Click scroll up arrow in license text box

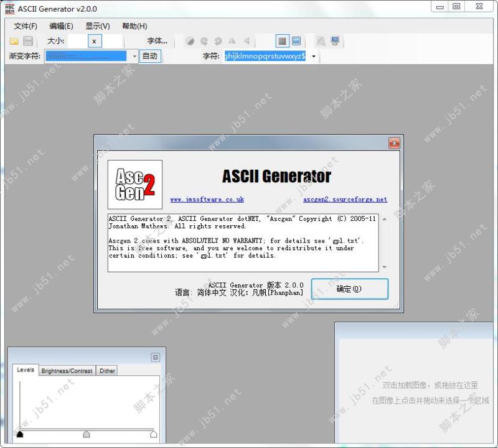pyautogui.click(x=385, y=219)
